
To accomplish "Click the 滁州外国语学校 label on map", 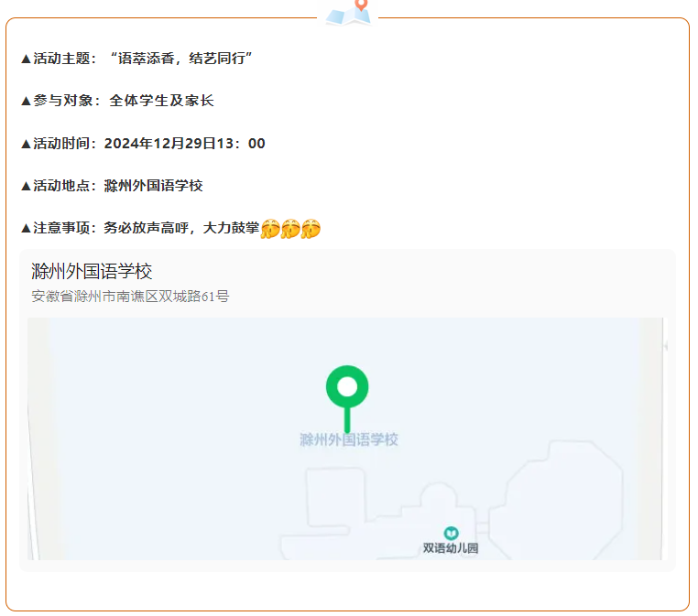I will (349, 440).
